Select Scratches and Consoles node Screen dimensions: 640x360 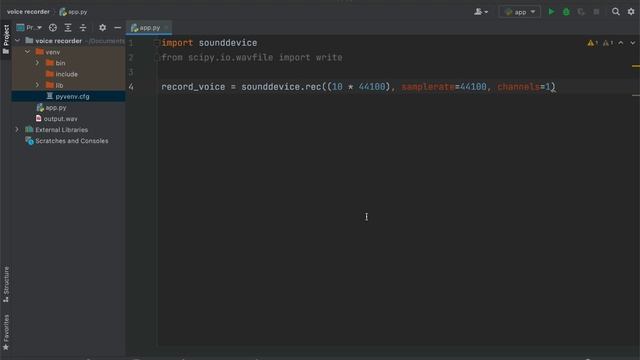coord(72,141)
